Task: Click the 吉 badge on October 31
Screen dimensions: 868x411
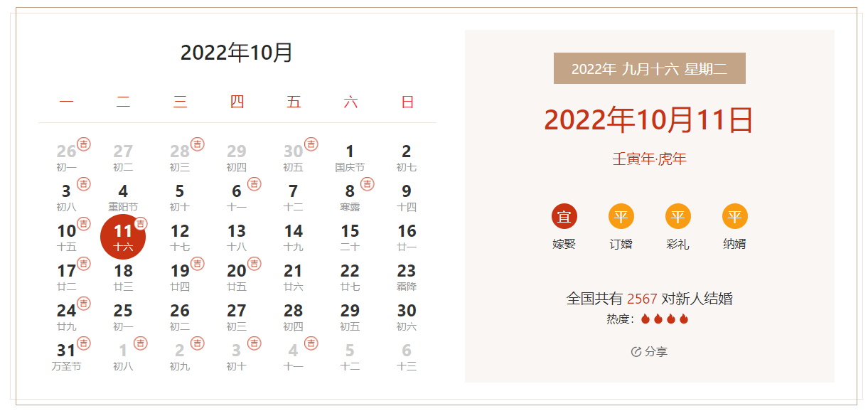Action: tap(84, 343)
